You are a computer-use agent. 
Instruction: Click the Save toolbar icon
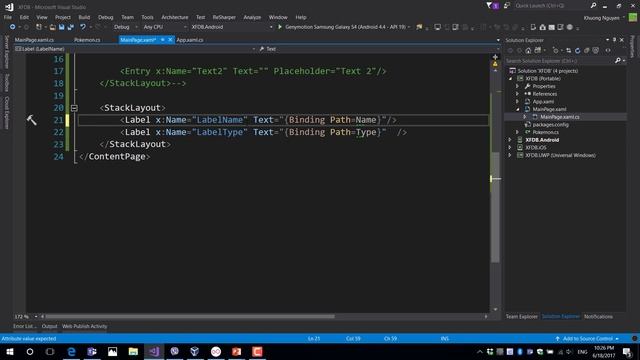pos(62,27)
